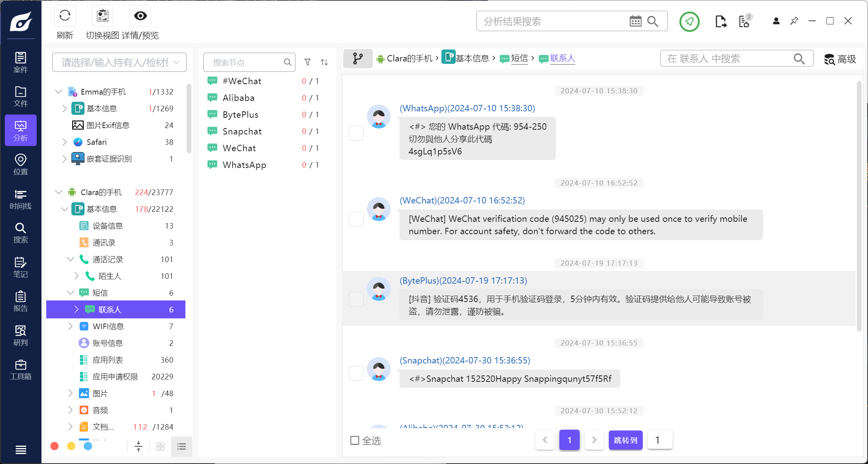This screenshot has width=868, height=464.
Task: Select the Snapchat contact node
Action: tap(242, 131)
